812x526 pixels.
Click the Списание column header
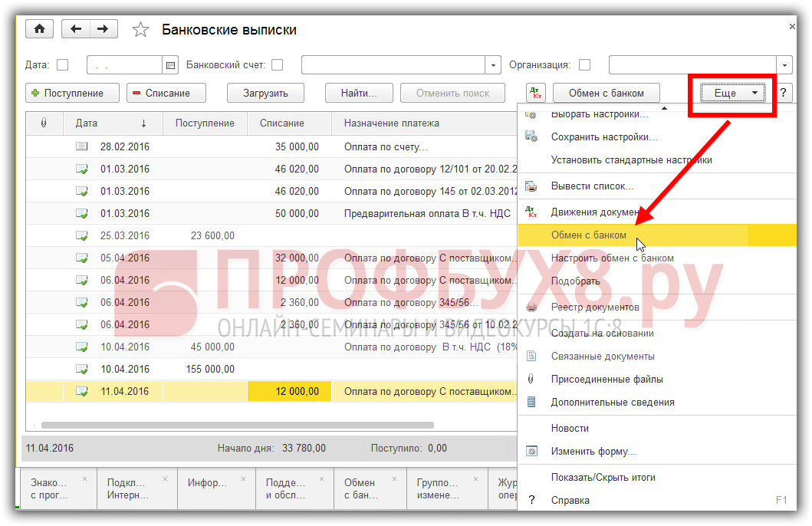coord(289,123)
